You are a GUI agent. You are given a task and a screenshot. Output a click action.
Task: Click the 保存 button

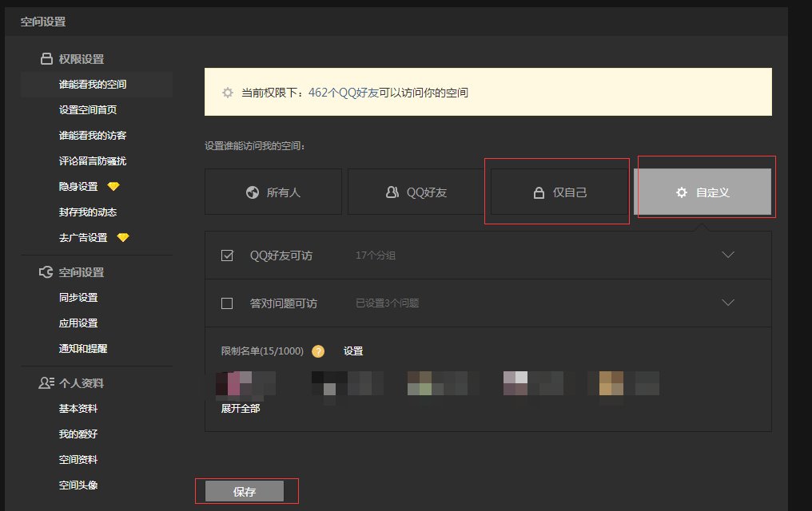click(x=245, y=490)
